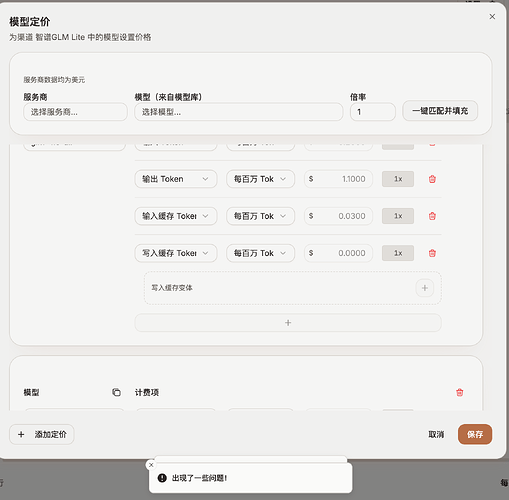
Task: Click the 写入缓存变体 label text
Action: coord(172,288)
